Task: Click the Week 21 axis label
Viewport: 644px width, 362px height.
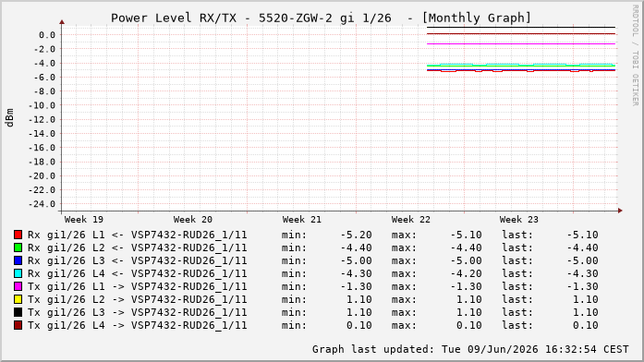Action: point(301,220)
